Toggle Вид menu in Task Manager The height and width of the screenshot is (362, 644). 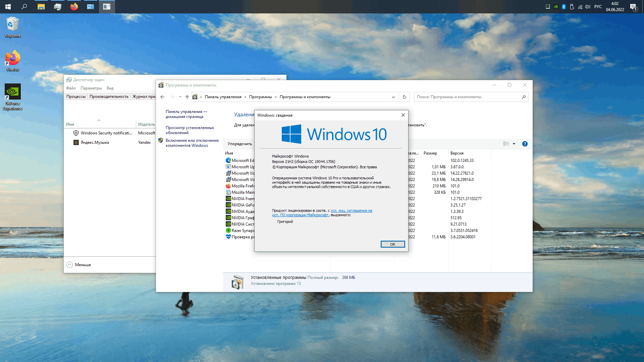pos(110,87)
